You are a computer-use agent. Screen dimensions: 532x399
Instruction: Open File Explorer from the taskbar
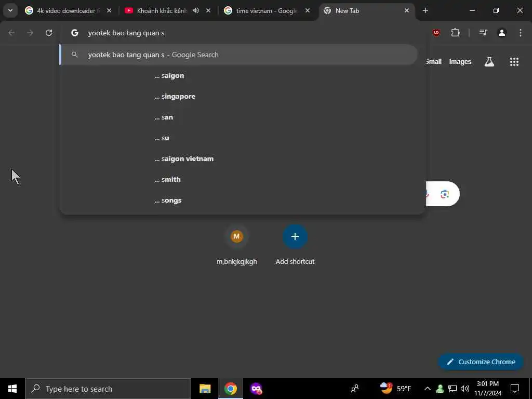coord(205,389)
